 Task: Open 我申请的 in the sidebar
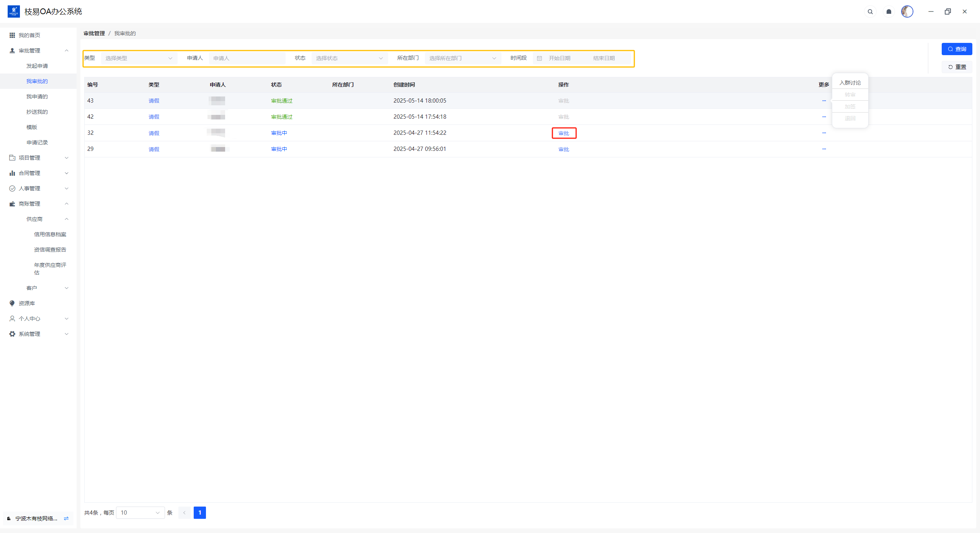tap(37, 96)
